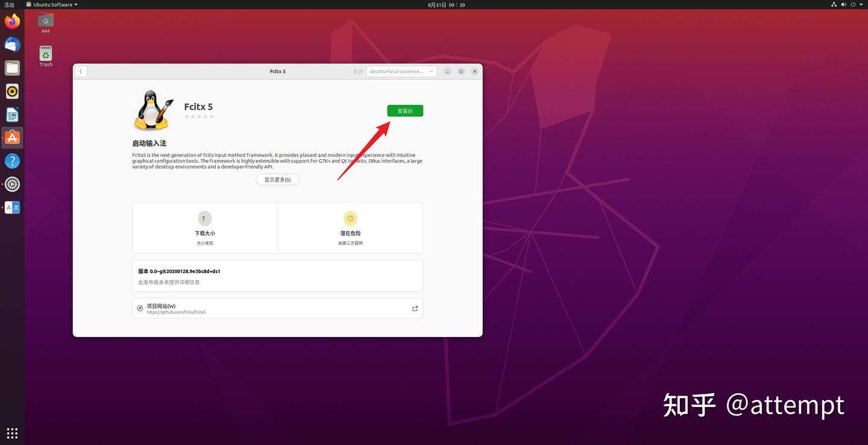Open the system status menu at top right

click(850, 4)
